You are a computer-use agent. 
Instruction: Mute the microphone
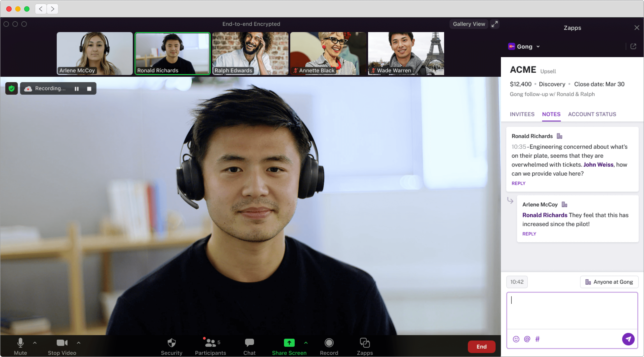click(x=20, y=346)
